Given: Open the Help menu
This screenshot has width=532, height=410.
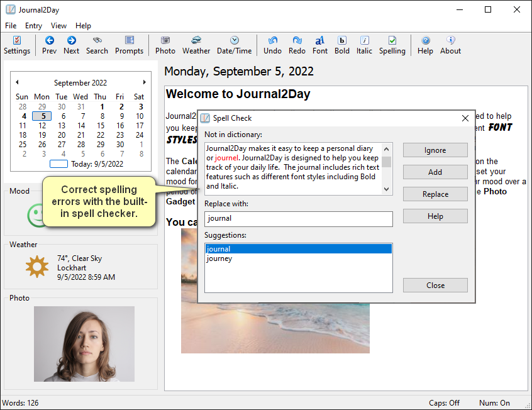Looking at the screenshot, I should [x=83, y=26].
